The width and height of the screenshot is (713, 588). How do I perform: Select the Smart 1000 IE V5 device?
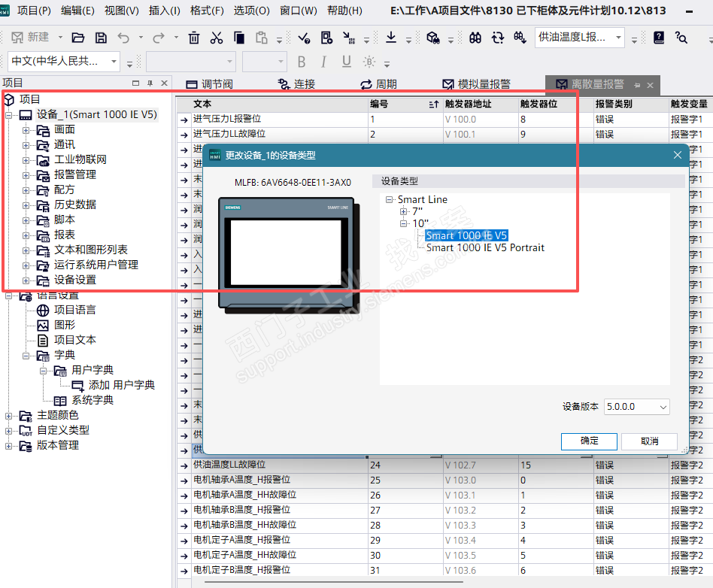[x=466, y=235]
